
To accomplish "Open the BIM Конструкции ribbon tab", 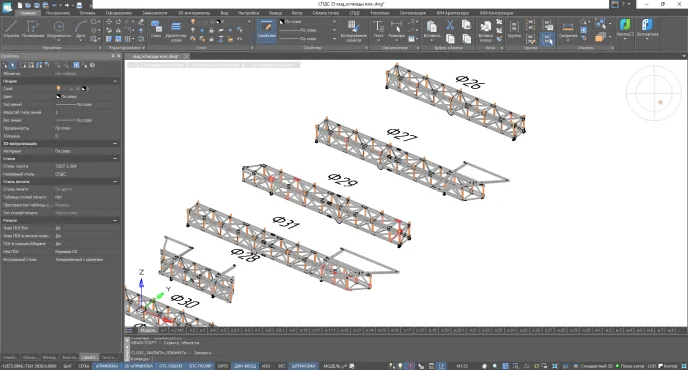I will click(496, 13).
